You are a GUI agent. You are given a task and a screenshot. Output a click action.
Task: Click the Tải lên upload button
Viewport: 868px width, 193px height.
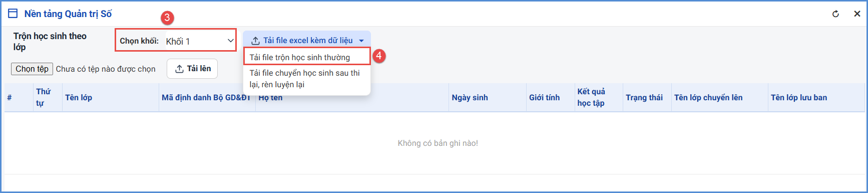coord(192,69)
